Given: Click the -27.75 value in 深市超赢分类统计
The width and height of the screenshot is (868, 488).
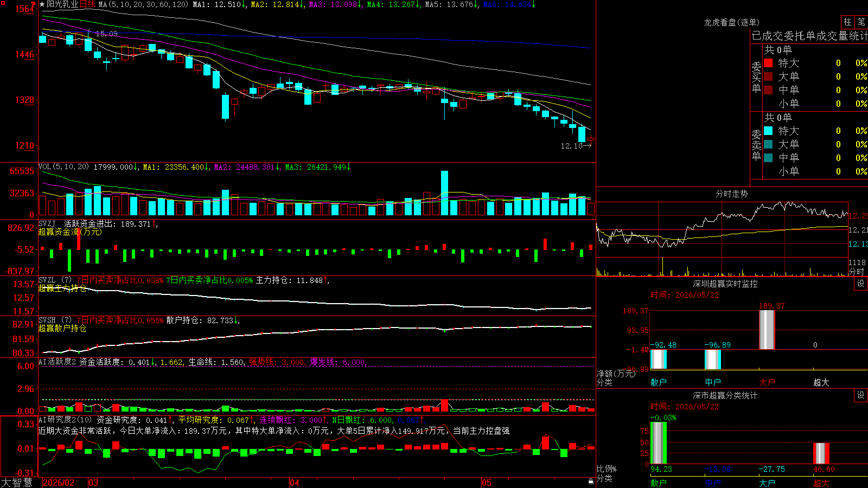Looking at the screenshot, I should [x=771, y=469].
